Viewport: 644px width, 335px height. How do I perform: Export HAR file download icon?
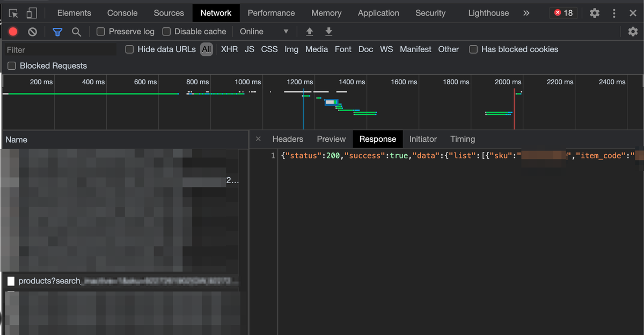pyautogui.click(x=329, y=32)
